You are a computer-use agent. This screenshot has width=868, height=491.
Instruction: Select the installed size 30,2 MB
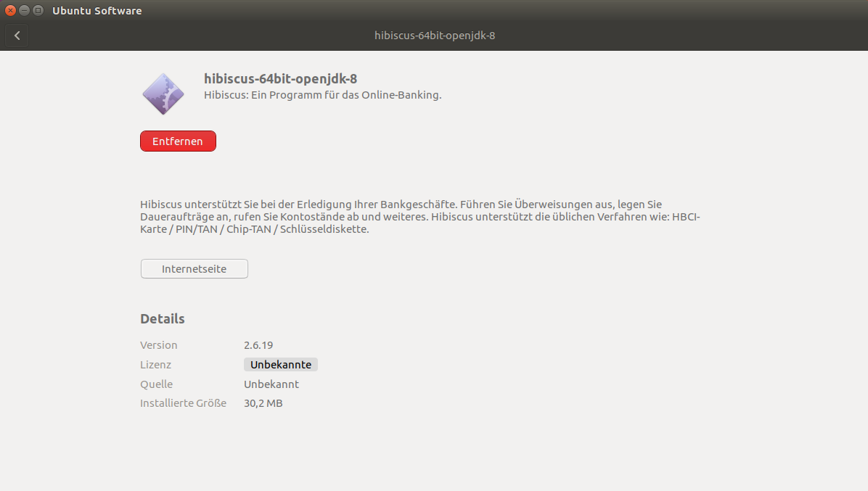tap(263, 403)
